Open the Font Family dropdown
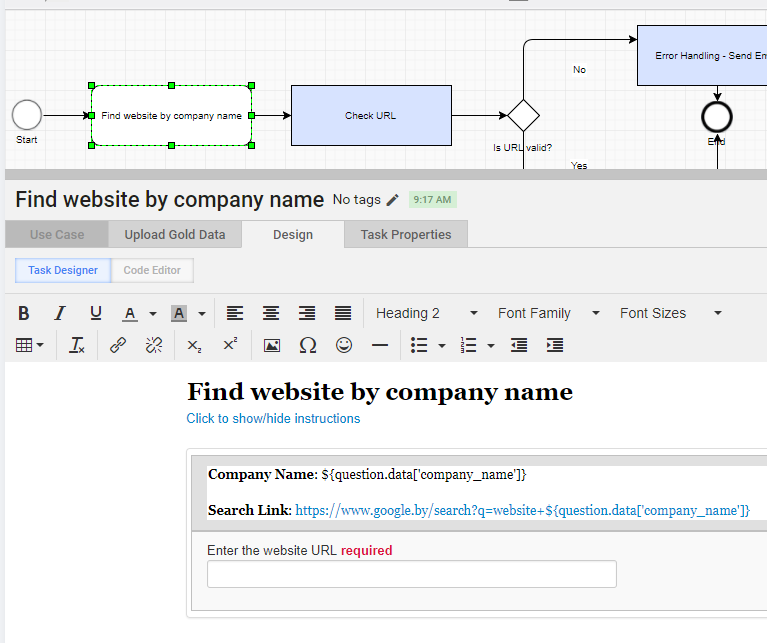This screenshot has width=767, height=643. tap(548, 313)
